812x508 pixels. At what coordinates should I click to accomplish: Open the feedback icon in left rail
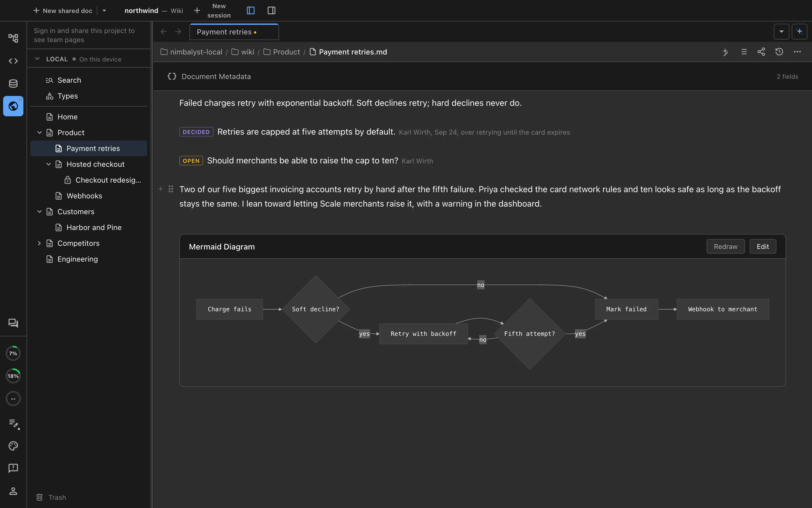pos(13,468)
